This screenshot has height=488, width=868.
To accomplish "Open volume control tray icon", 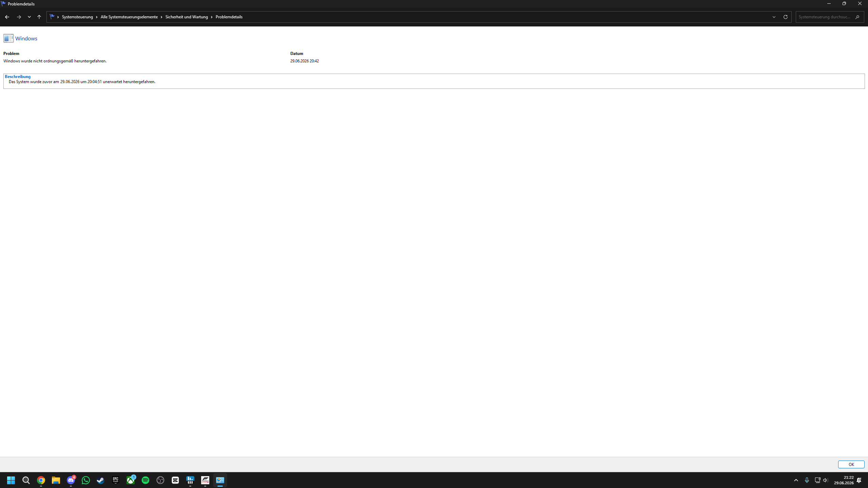I will pos(826,480).
